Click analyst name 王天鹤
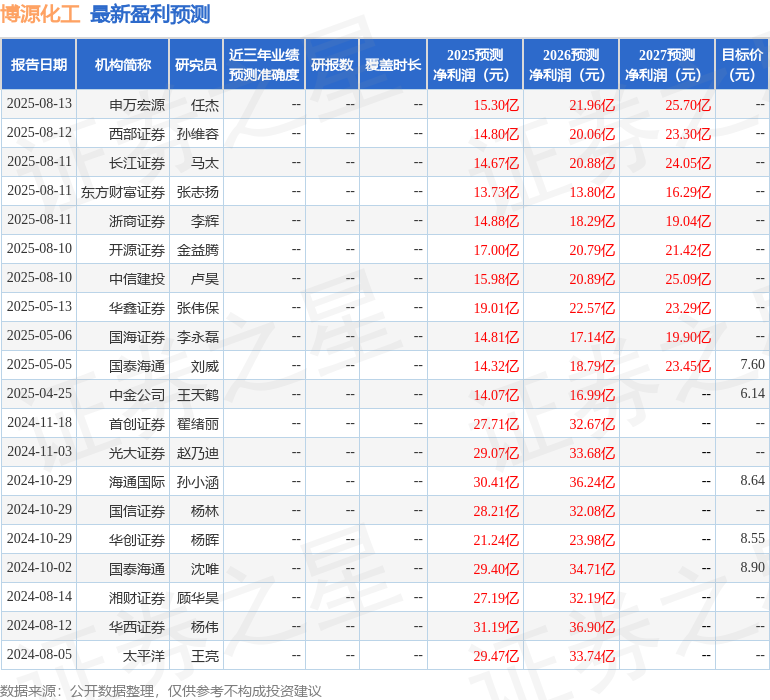The height and width of the screenshot is (700, 770). pyautogui.click(x=198, y=395)
